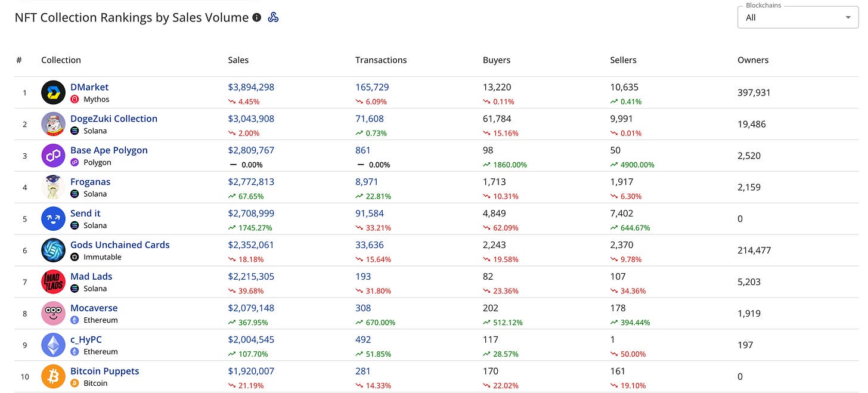Open the Base Ape Polygon link
The width and height of the screenshot is (868, 393).
[x=109, y=150]
